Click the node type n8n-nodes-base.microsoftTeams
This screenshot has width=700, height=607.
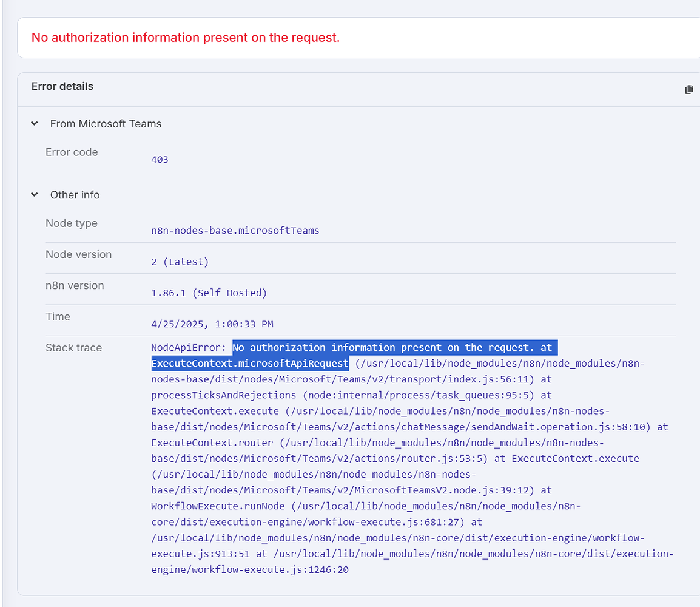pyautogui.click(x=235, y=231)
